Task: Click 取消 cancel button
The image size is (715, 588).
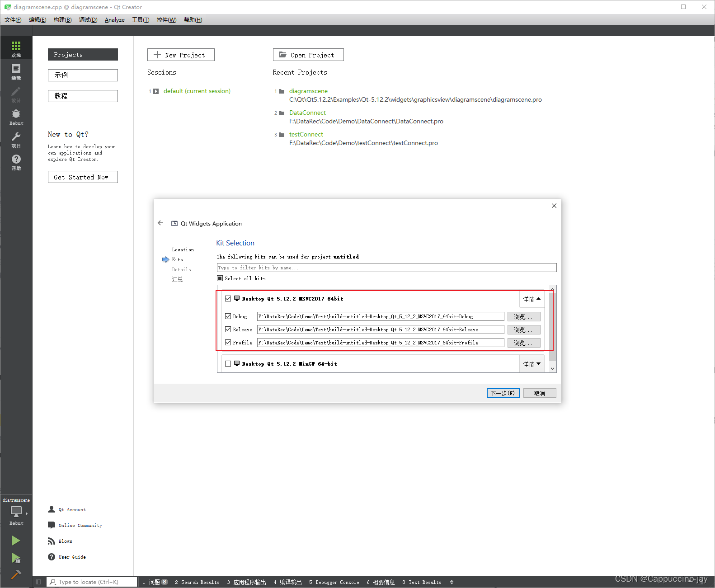Action: pos(540,393)
